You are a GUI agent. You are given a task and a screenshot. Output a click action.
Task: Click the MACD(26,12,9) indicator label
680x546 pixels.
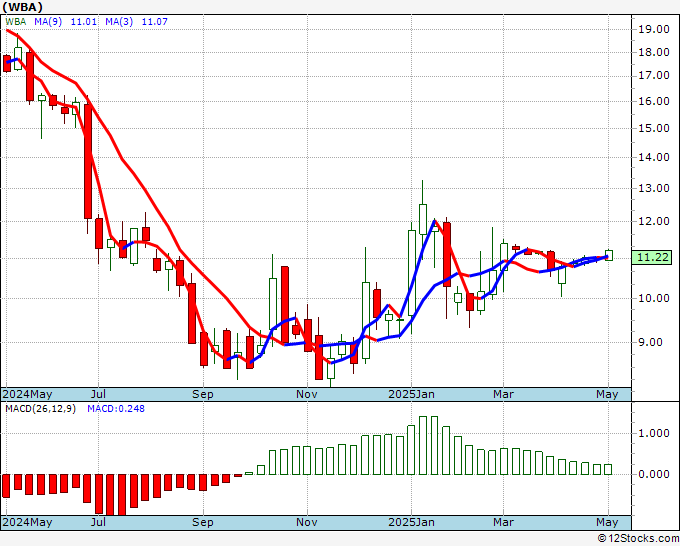coord(40,409)
